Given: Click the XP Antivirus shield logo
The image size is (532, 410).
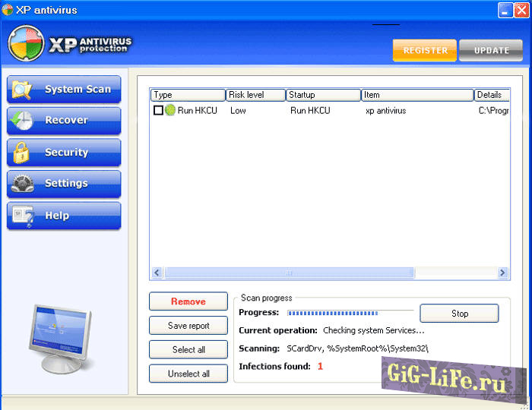Looking at the screenshot, I should pos(26,44).
